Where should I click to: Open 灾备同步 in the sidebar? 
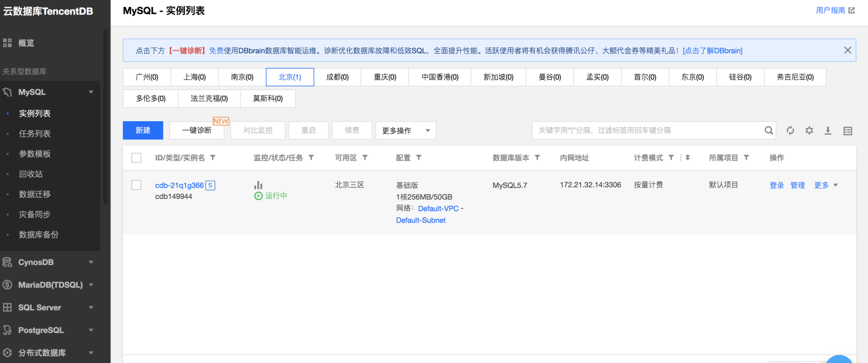pyautogui.click(x=35, y=214)
